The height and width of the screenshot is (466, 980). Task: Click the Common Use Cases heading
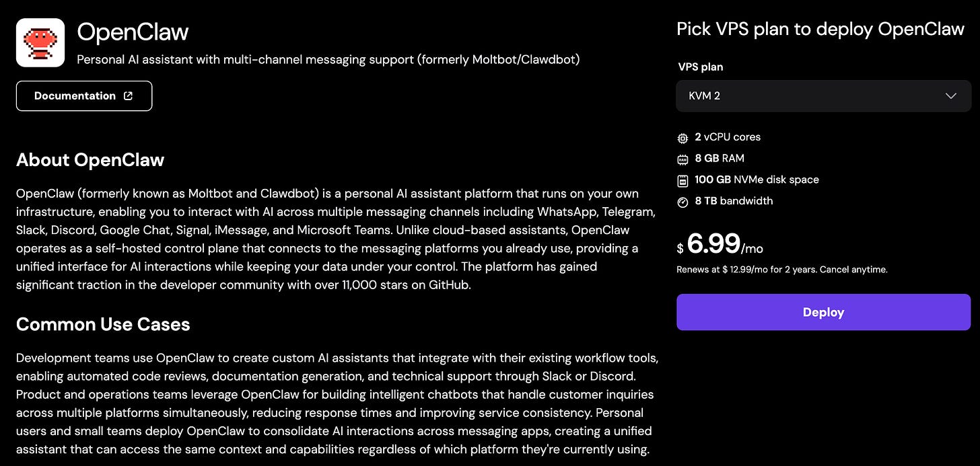(x=102, y=324)
